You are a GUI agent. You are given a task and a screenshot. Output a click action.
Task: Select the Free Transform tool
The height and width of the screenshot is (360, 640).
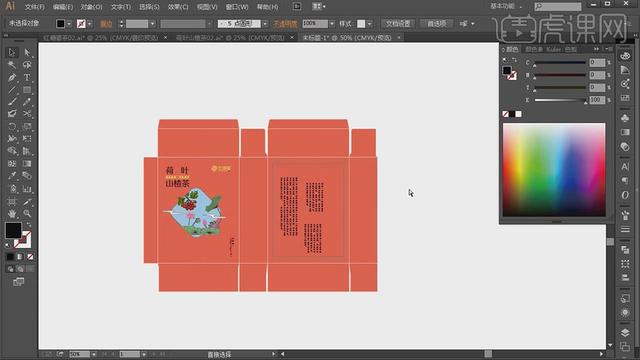pos(27,139)
